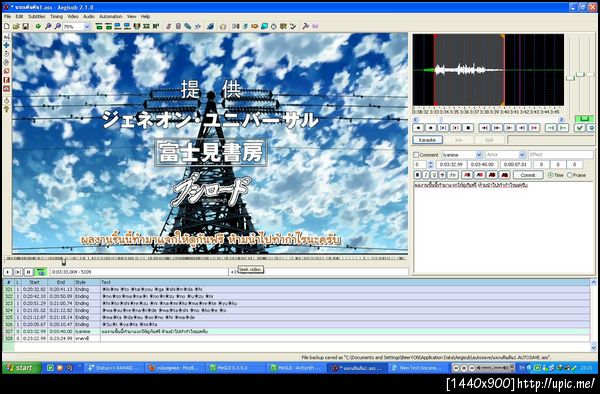Open the video zoom 75% dropdown
The width and height of the screenshot is (600, 394).
point(87,27)
